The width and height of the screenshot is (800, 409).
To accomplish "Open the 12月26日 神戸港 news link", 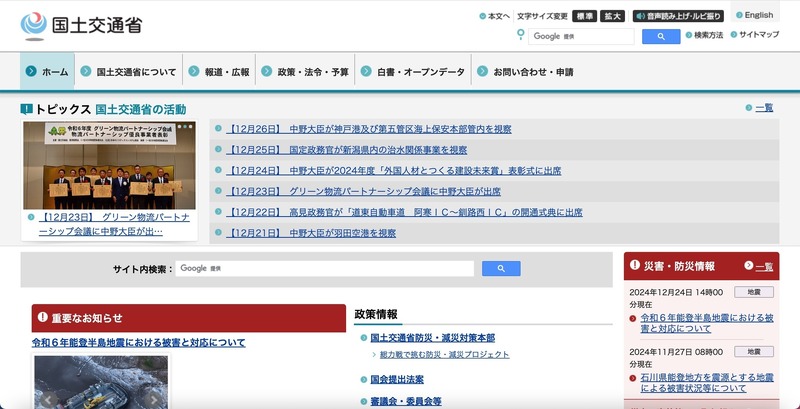I will click(369, 129).
